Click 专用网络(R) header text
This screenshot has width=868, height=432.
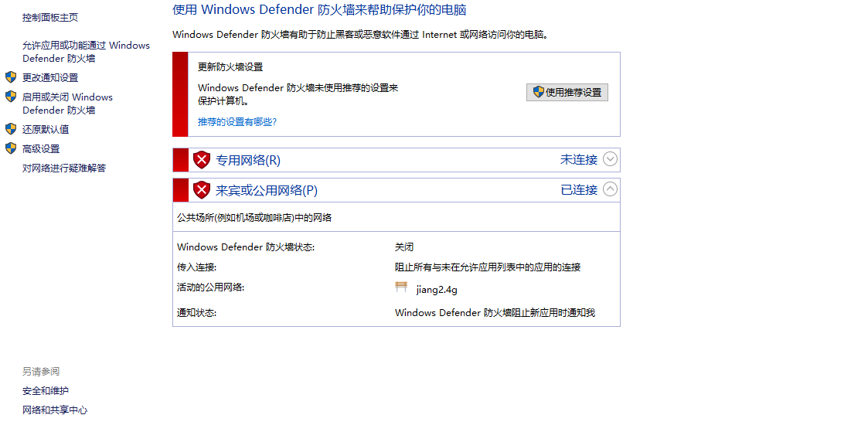[x=248, y=161]
